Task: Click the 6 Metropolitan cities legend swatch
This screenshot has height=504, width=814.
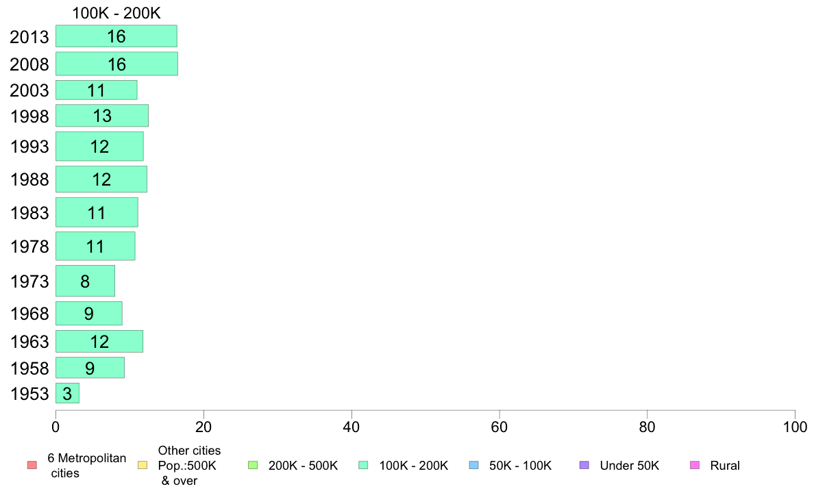Action: pos(32,465)
